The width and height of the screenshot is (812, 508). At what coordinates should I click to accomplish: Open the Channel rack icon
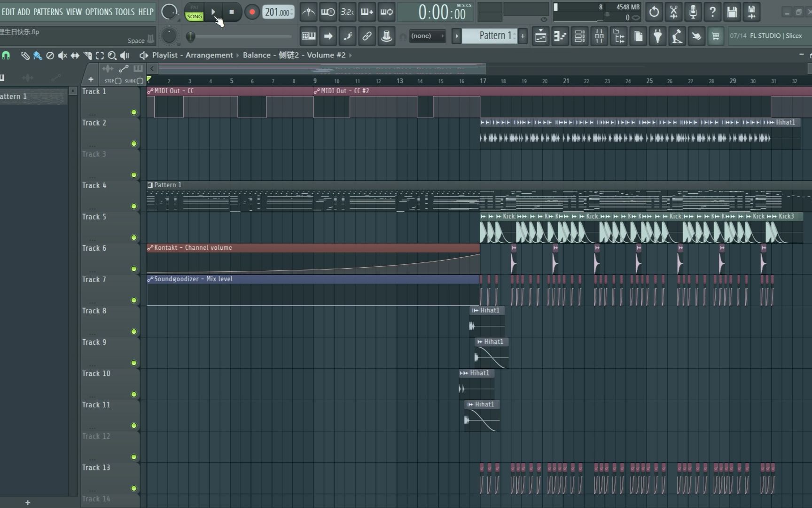coord(579,36)
